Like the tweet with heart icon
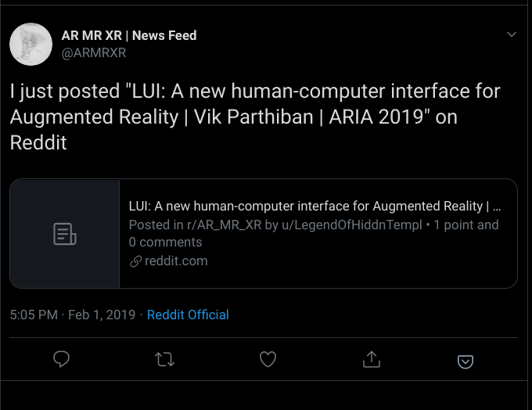 click(268, 359)
